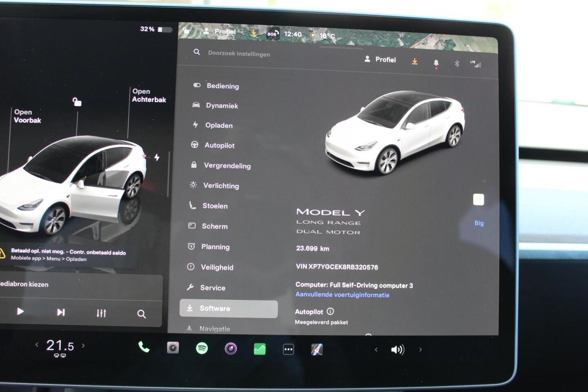
Task: Click the Doorzoek instellingen search field
Action: pyautogui.click(x=239, y=53)
